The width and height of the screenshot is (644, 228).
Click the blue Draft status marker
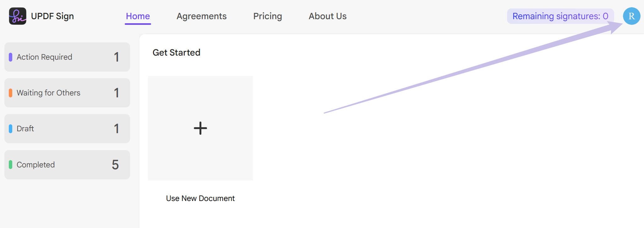point(10,129)
